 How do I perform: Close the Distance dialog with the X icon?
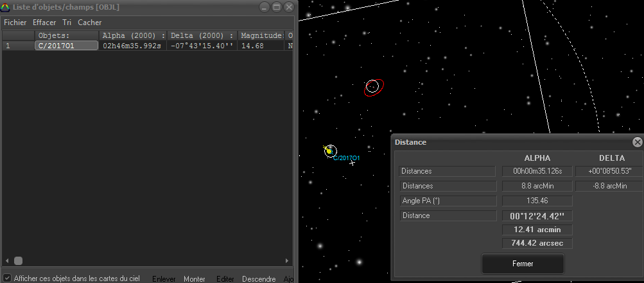637,142
